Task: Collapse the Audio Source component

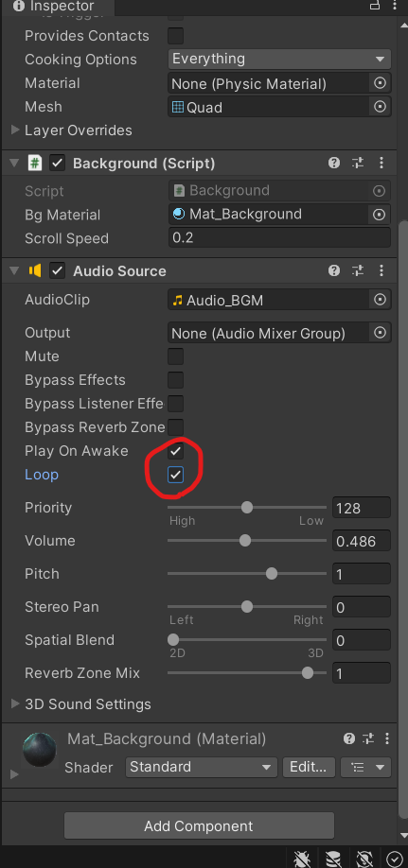Action: pos(14,270)
